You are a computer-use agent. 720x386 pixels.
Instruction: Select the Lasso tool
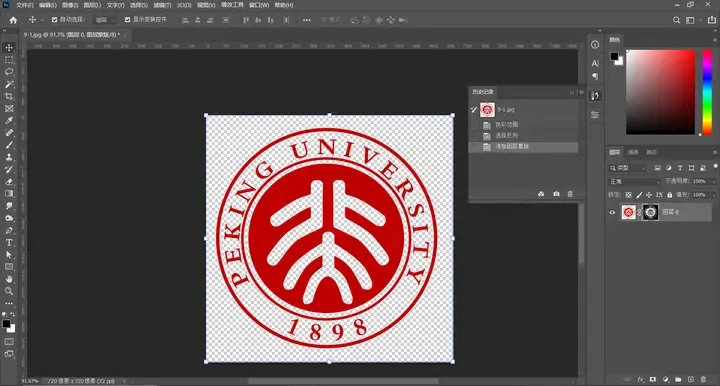click(x=9, y=72)
